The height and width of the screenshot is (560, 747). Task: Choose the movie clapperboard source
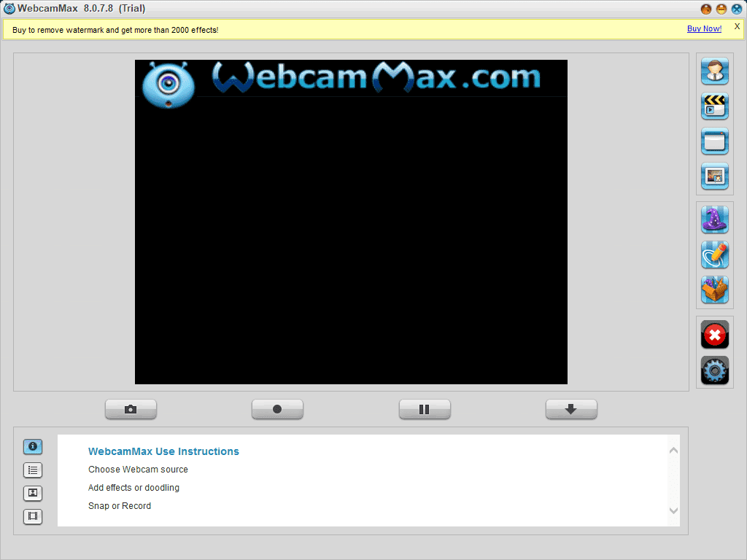(x=715, y=106)
